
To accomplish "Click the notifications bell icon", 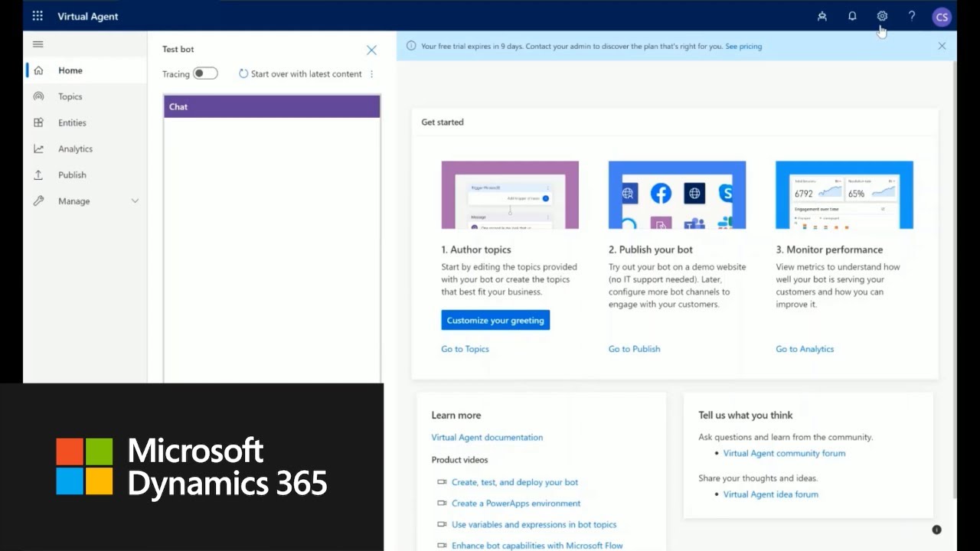I will click(852, 16).
